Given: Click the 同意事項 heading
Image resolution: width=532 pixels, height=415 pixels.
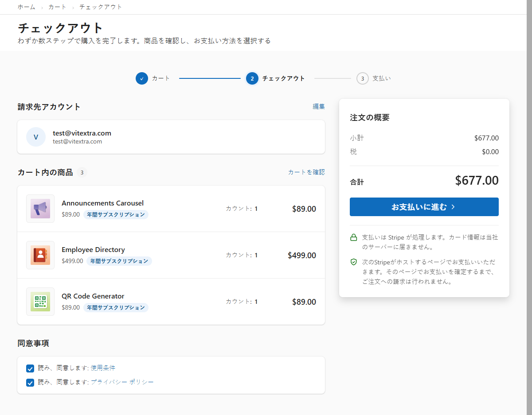Looking at the screenshot, I should pos(33,343).
